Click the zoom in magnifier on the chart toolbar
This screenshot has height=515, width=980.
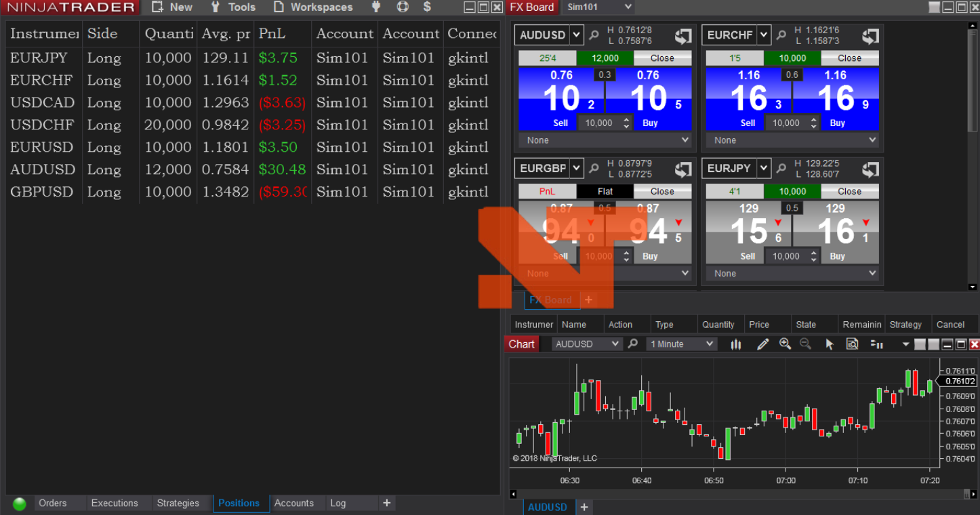(785, 344)
